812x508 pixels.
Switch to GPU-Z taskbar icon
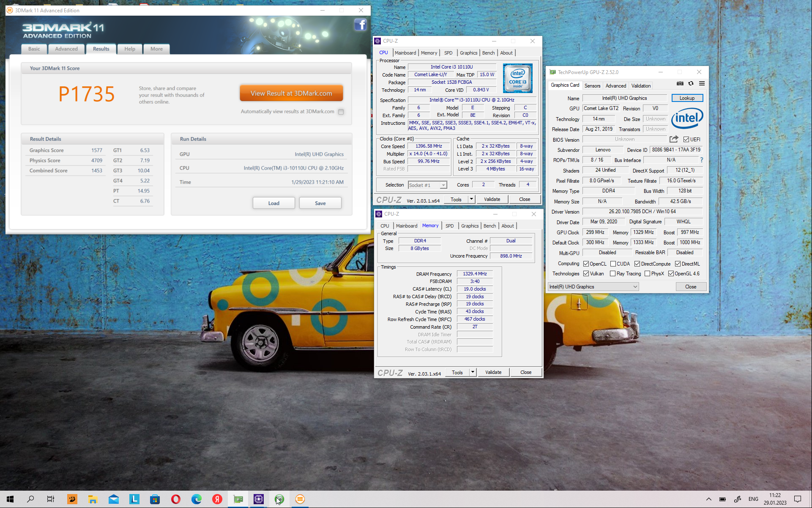[x=238, y=499]
